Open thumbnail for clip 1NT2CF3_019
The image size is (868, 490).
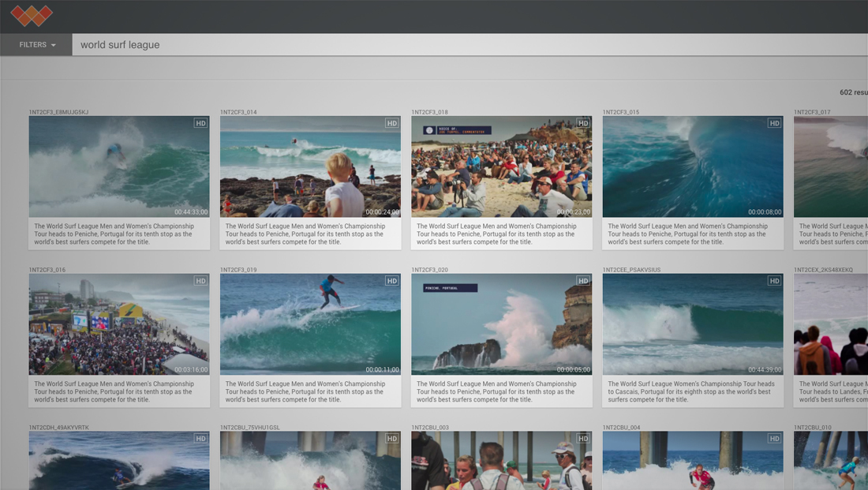point(310,324)
